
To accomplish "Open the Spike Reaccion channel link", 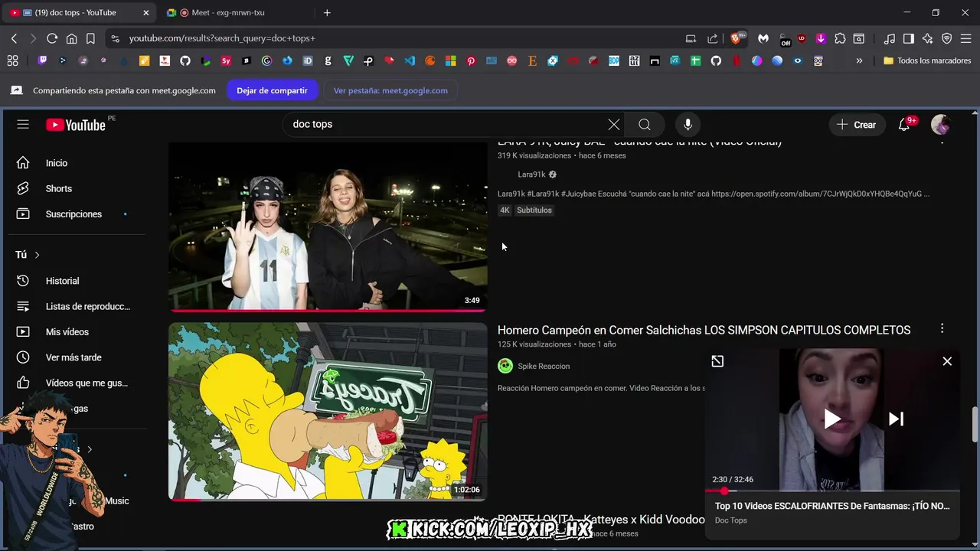I will pyautogui.click(x=544, y=366).
